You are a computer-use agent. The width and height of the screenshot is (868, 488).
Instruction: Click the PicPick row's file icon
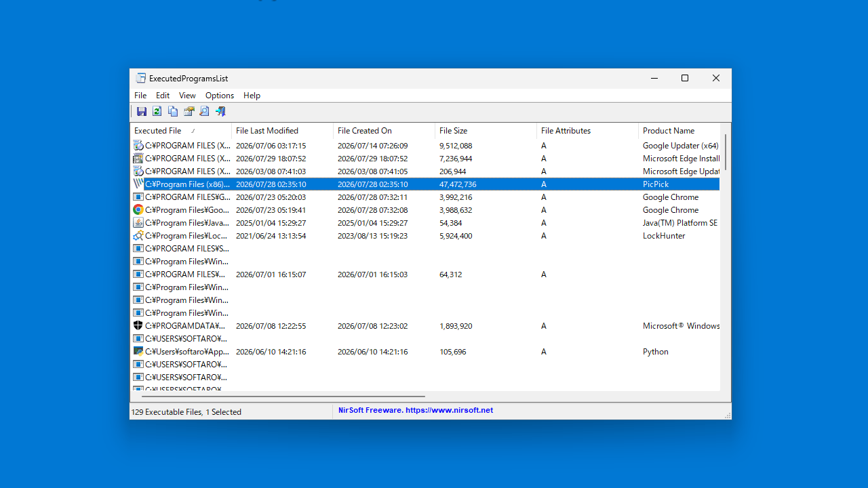click(138, 184)
